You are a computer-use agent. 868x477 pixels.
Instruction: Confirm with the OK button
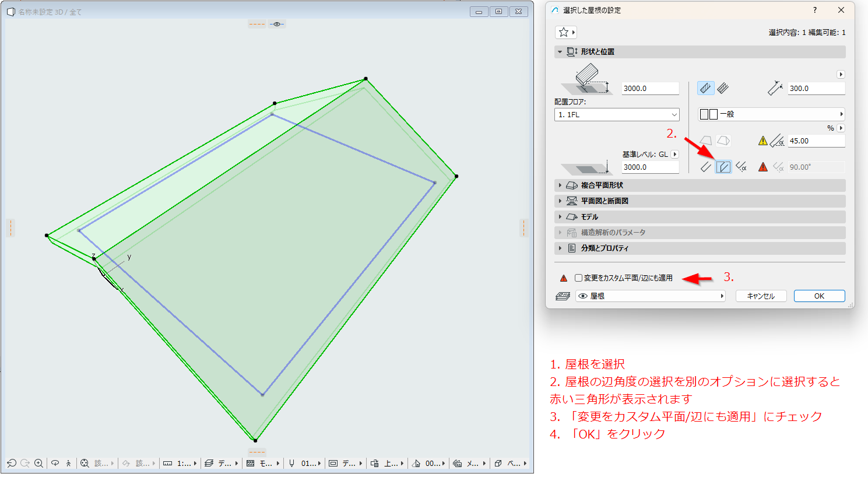[x=819, y=296]
